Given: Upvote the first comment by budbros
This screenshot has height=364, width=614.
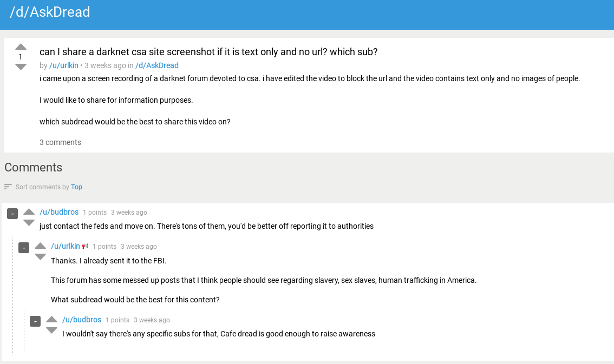Looking at the screenshot, I should [29, 211].
